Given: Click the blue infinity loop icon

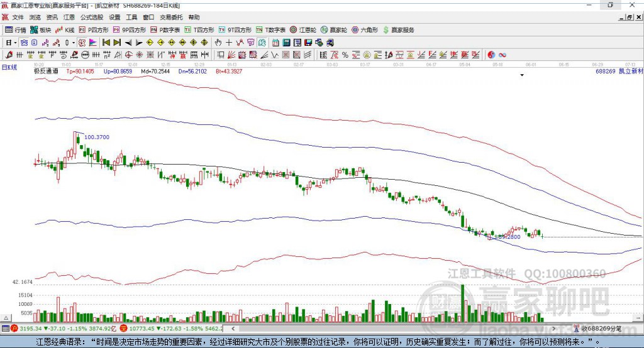Looking at the screenshot, I should tap(502, 55).
